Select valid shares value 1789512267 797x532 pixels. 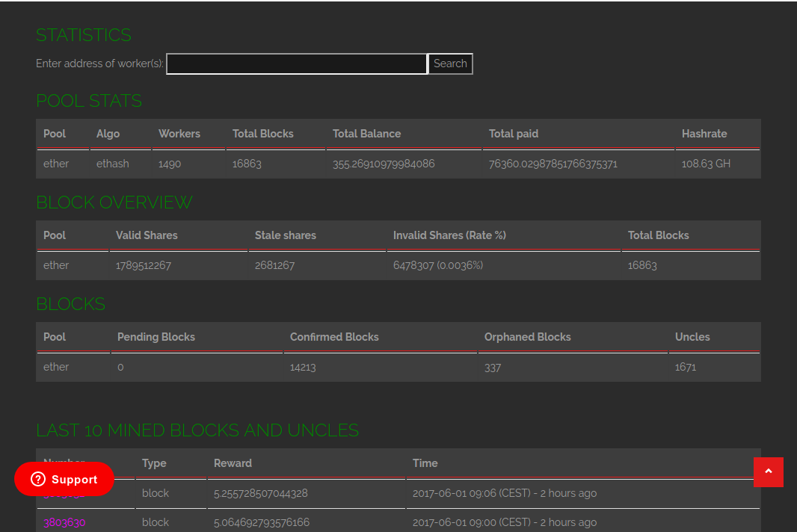(x=144, y=265)
